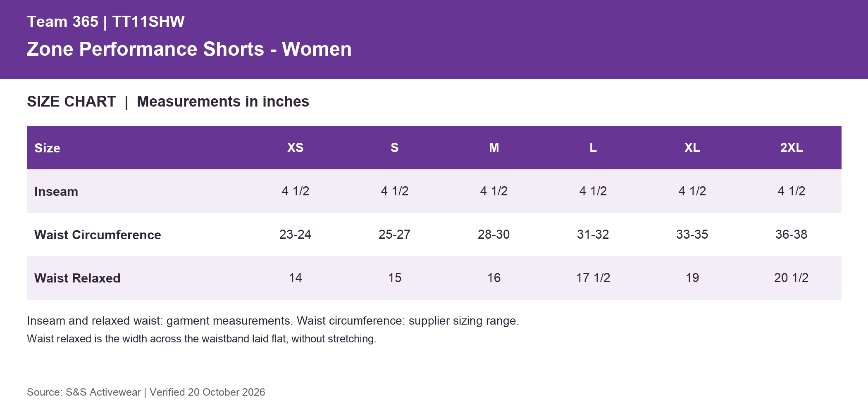Click the waist relaxed value 14
This screenshot has height=413, width=868.
[295, 278]
